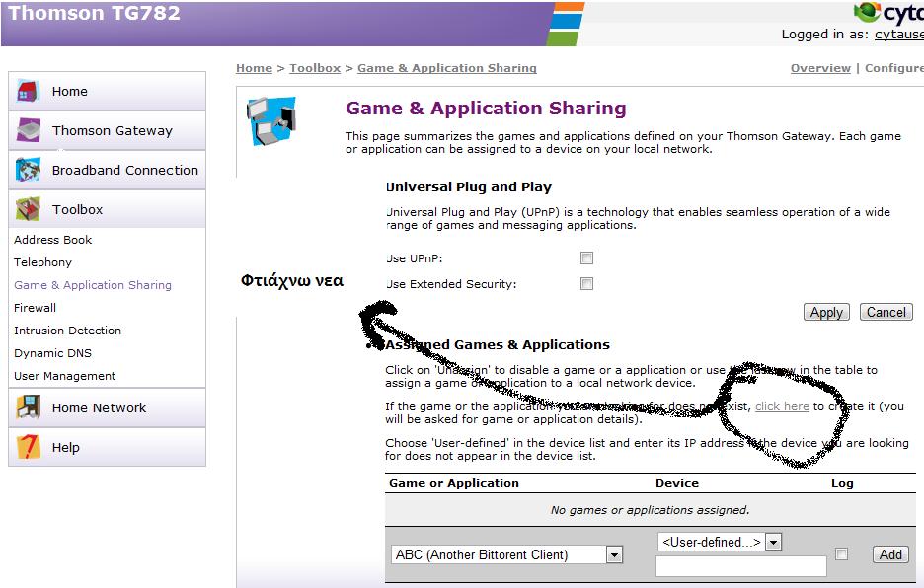The height and width of the screenshot is (588, 924).
Task: Click the 'Log' column header
Action: (x=842, y=483)
